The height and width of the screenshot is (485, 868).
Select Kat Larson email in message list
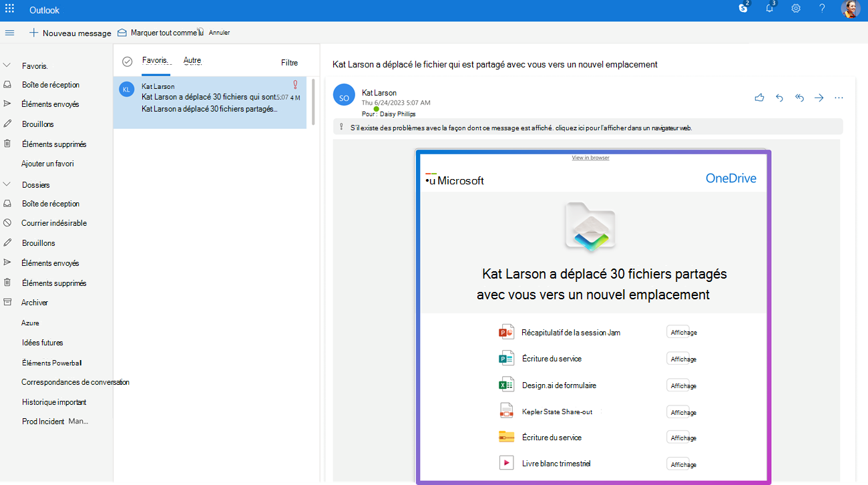(210, 102)
